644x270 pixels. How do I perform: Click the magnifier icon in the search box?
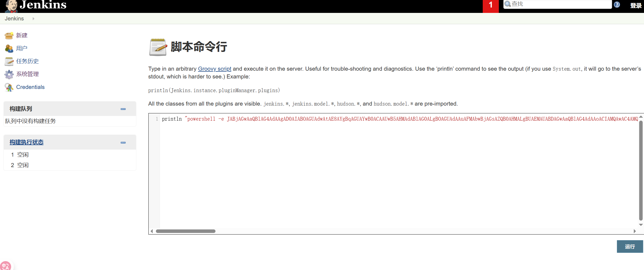click(x=508, y=4)
